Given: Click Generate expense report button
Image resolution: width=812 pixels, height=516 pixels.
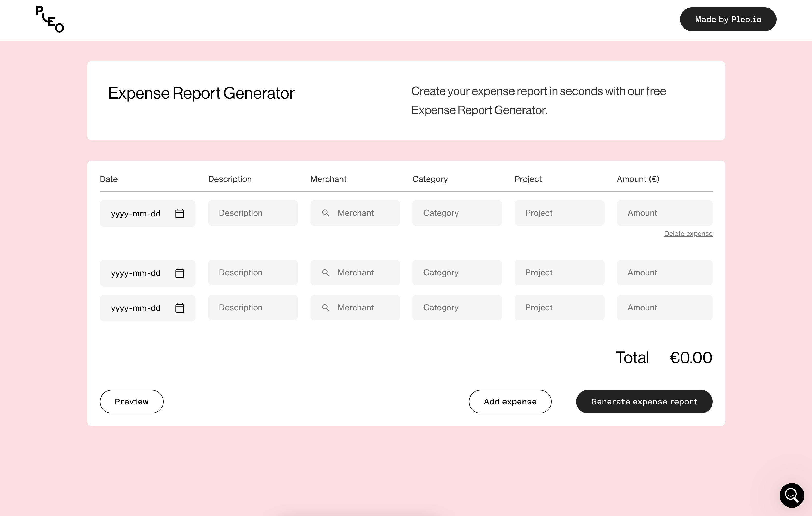Looking at the screenshot, I should click(644, 402).
